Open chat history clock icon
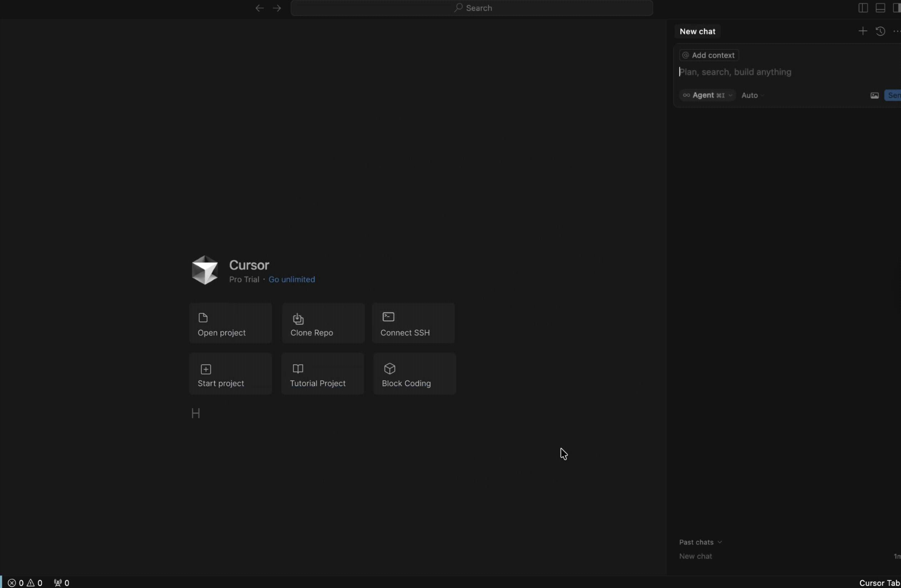 (x=880, y=31)
